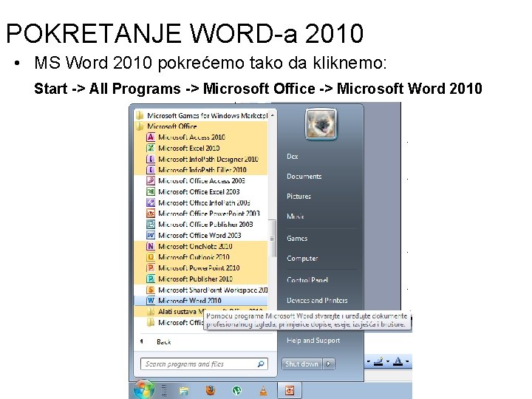Click the OneNote 2010 icon
Viewport: 532px width, 399px height.
pyautogui.click(x=151, y=246)
